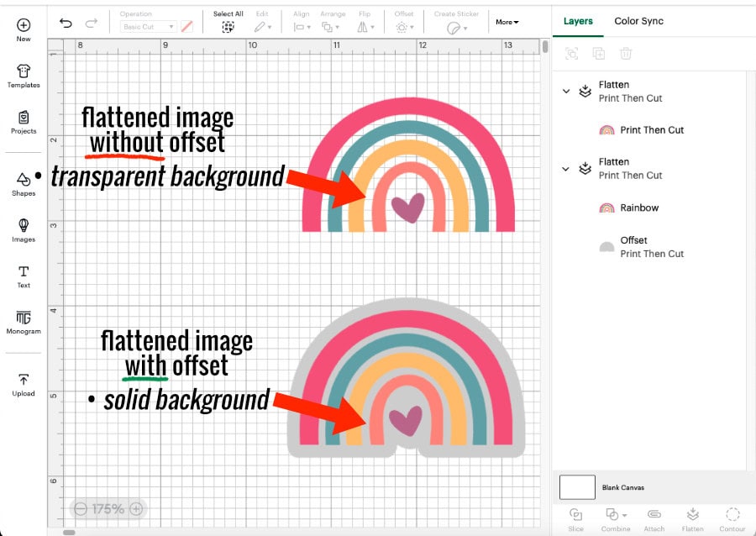Click the rainbow image without offset

[408, 165]
